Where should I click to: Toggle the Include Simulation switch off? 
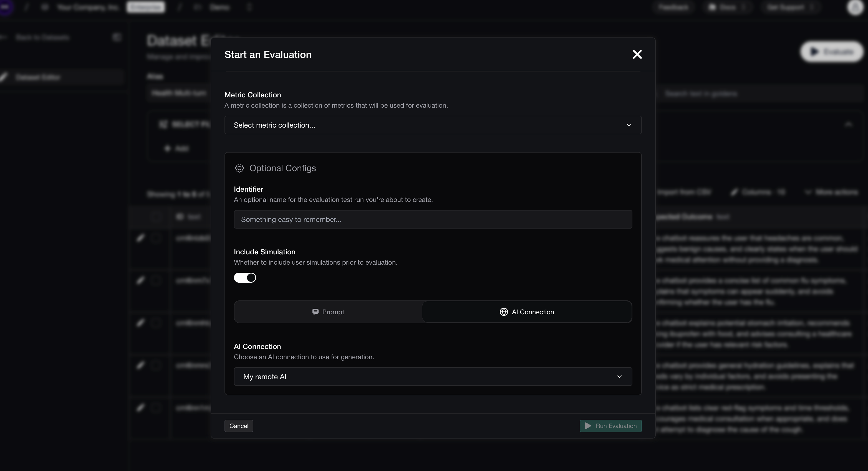click(245, 278)
